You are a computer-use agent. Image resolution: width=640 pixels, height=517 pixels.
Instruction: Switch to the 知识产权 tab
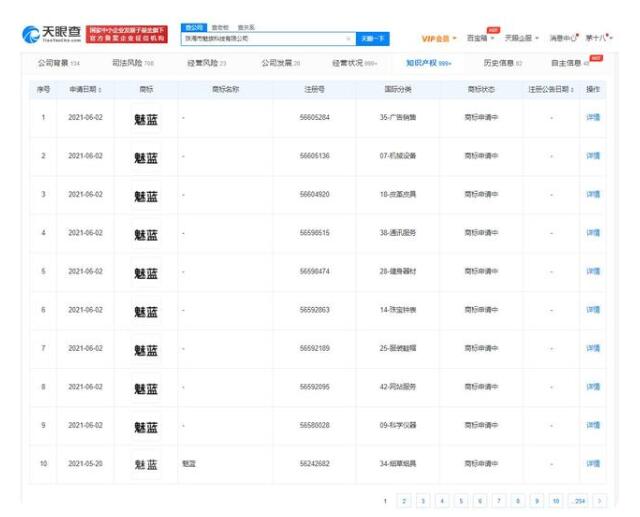428,64
